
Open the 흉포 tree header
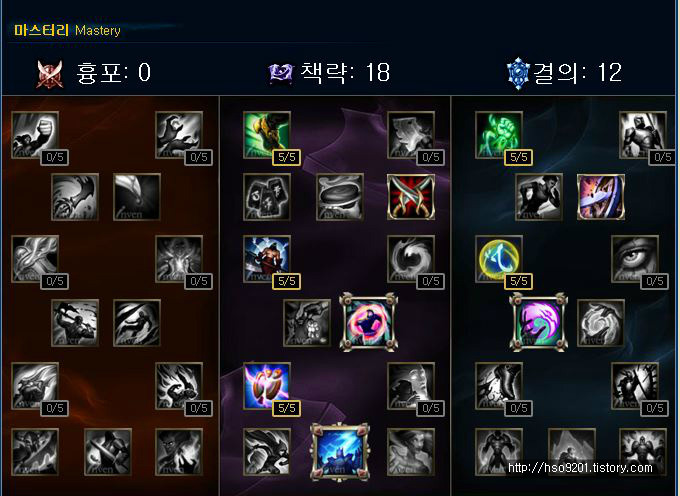(x=94, y=73)
